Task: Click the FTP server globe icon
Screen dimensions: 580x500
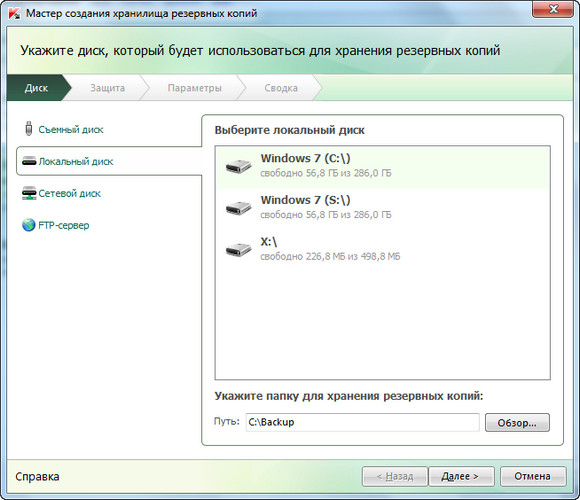Action: point(28,225)
